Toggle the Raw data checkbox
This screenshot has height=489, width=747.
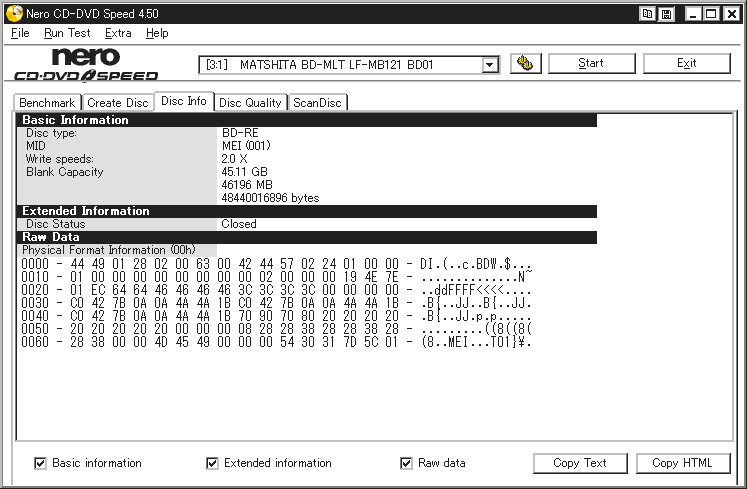(x=406, y=463)
